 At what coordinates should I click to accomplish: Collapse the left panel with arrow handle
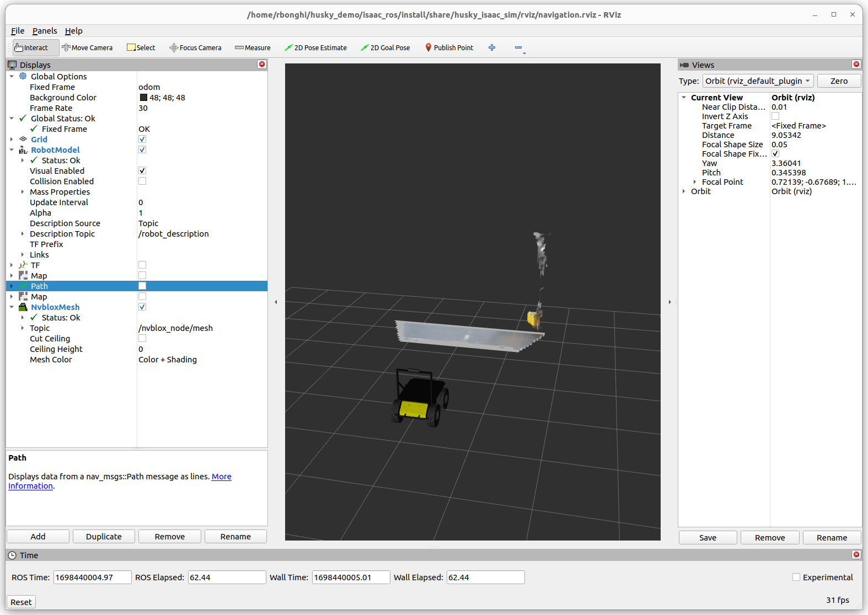(276, 302)
